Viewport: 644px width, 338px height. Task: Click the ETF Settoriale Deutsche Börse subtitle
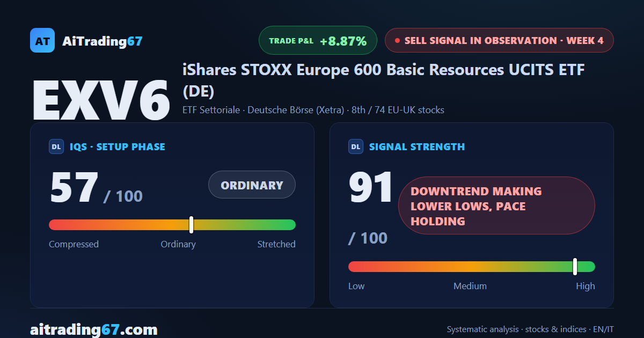point(313,110)
